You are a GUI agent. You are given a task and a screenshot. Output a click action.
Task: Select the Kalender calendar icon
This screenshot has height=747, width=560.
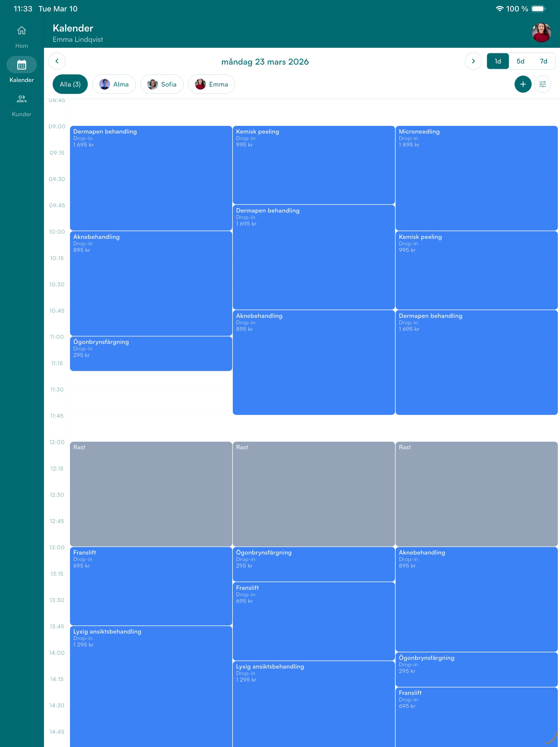coord(22,65)
